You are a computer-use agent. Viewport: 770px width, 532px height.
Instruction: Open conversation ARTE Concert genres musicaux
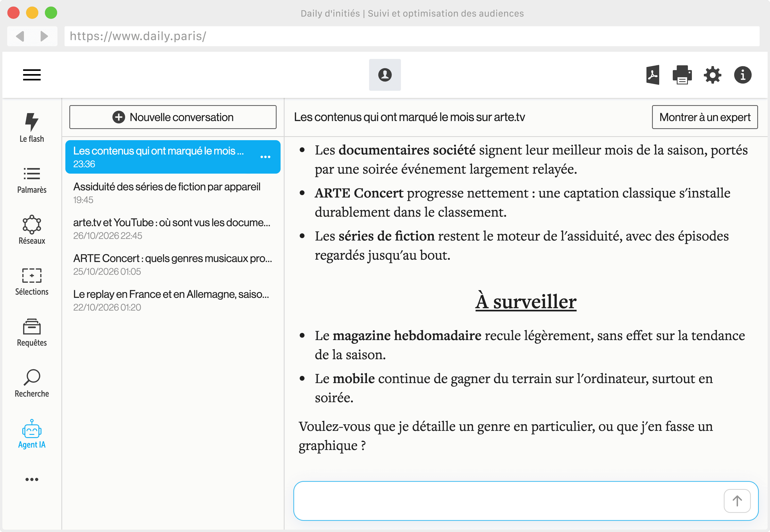[173, 264]
